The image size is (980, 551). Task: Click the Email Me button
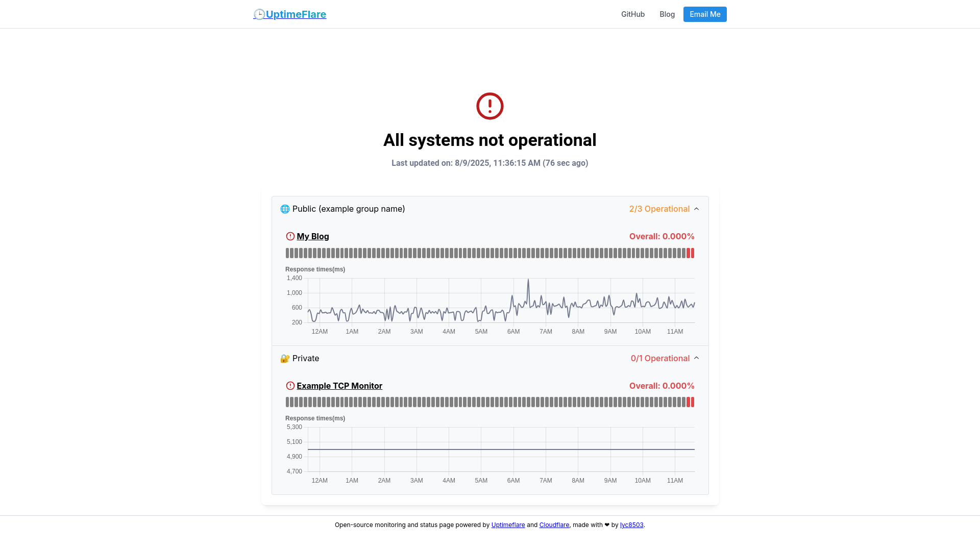705,14
